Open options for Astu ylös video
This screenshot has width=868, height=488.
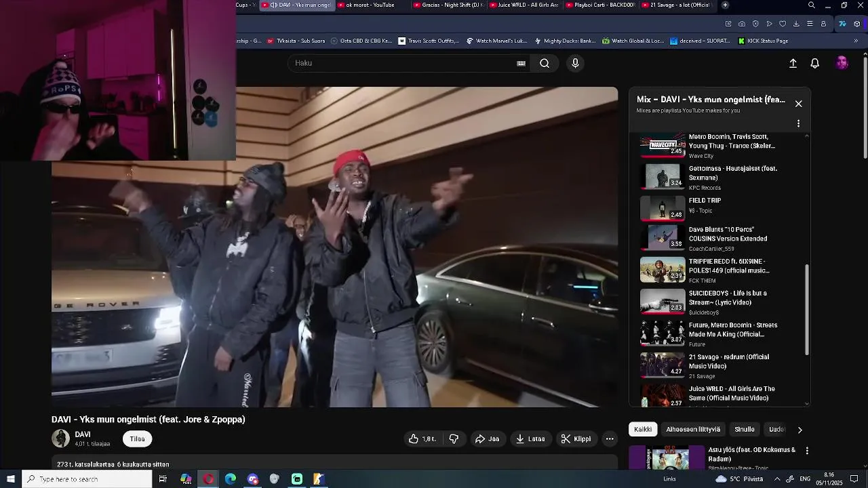807,451
